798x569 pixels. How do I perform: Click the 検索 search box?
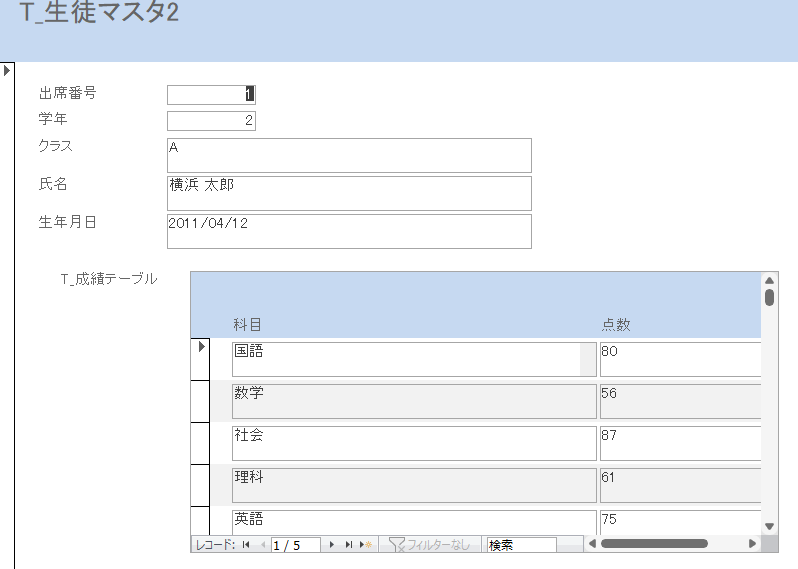point(520,545)
